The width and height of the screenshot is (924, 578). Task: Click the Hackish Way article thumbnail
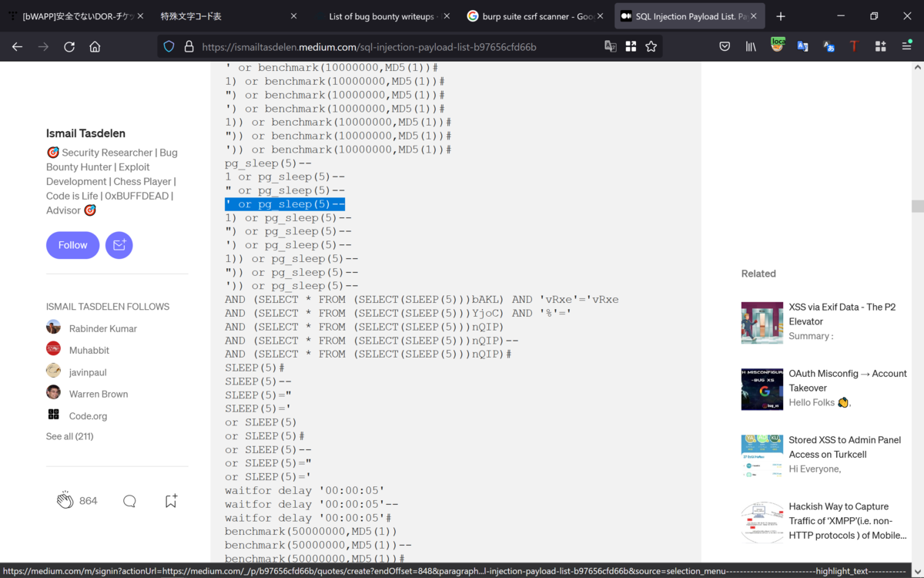pos(762,522)
